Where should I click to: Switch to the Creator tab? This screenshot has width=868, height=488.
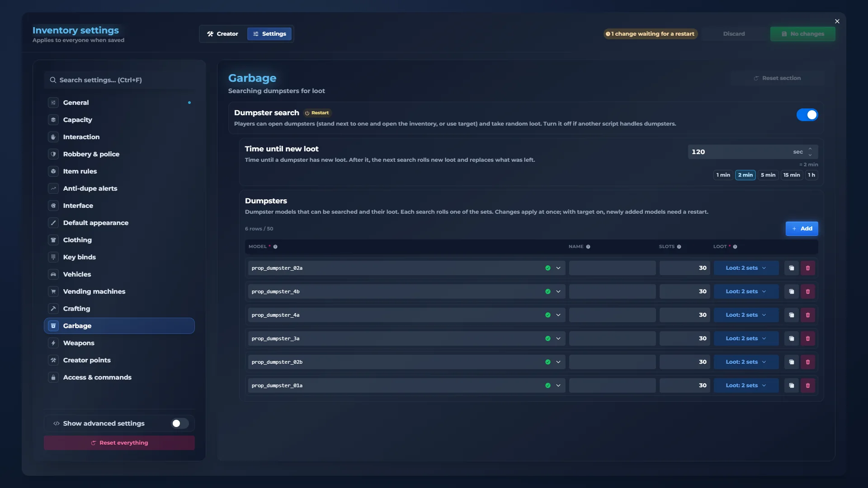pos(223,34)
